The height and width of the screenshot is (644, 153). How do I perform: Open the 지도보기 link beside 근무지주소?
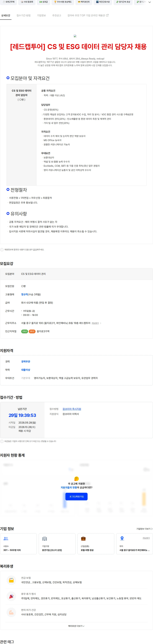tap(95, 323)
